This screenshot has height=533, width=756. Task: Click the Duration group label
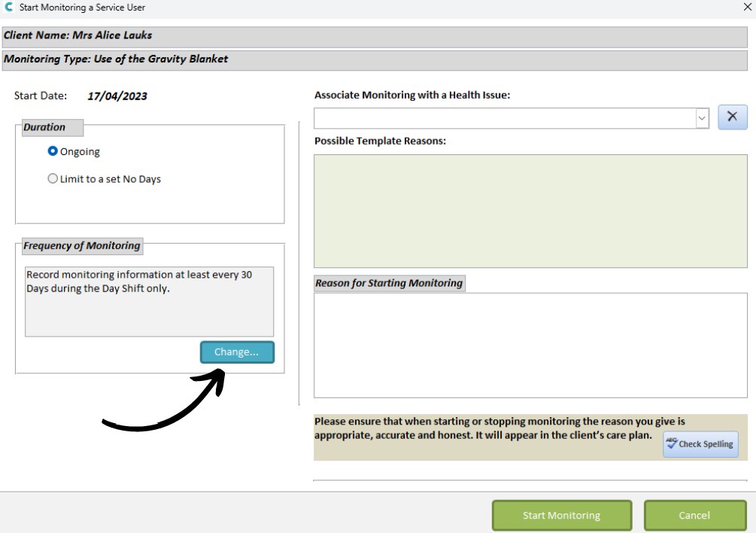44,127
